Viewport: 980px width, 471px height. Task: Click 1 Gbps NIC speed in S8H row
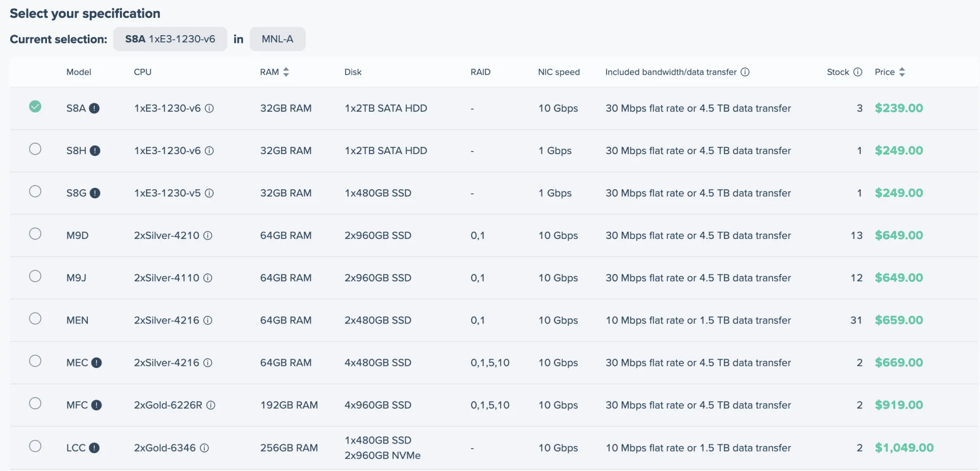coord(555,151)
